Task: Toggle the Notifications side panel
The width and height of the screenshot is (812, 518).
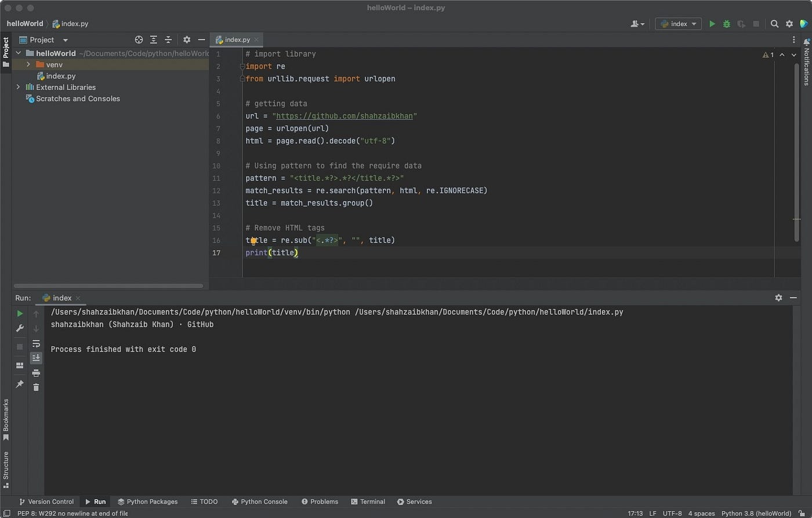Action: 806,63
